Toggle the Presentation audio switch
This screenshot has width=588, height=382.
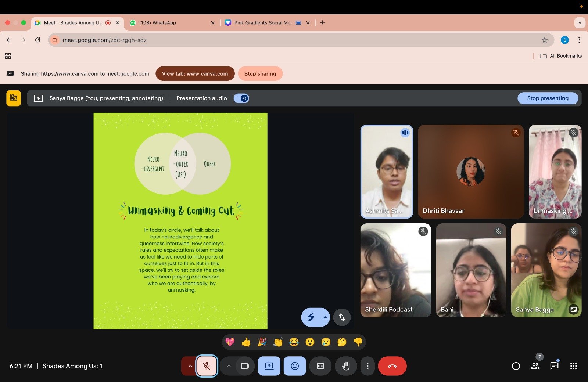pyautogui.click(x=241, y=98)
